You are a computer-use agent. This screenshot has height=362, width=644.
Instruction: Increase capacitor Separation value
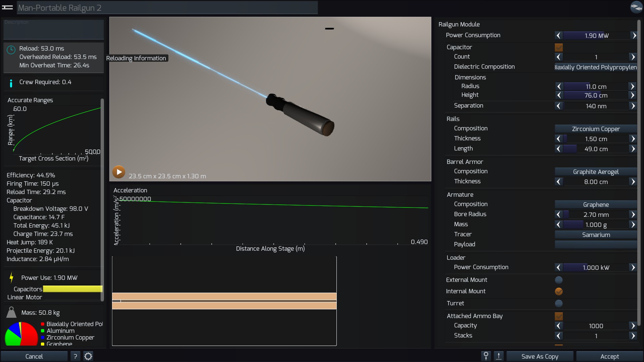point(633,106)
